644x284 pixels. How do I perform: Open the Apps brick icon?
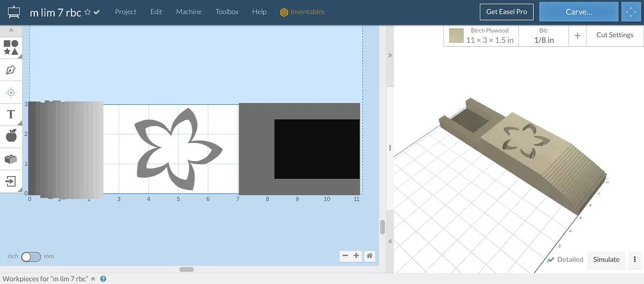[11, 158]
